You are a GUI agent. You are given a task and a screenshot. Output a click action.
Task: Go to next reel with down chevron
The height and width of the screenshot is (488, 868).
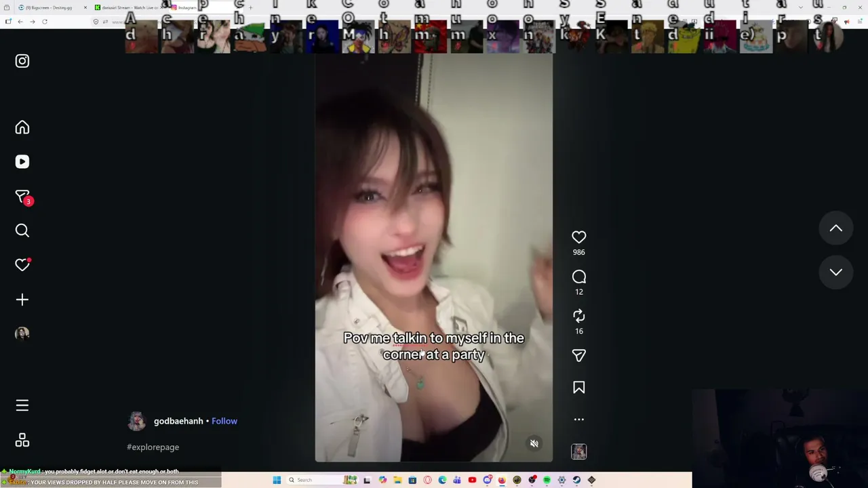pos(835,272)
